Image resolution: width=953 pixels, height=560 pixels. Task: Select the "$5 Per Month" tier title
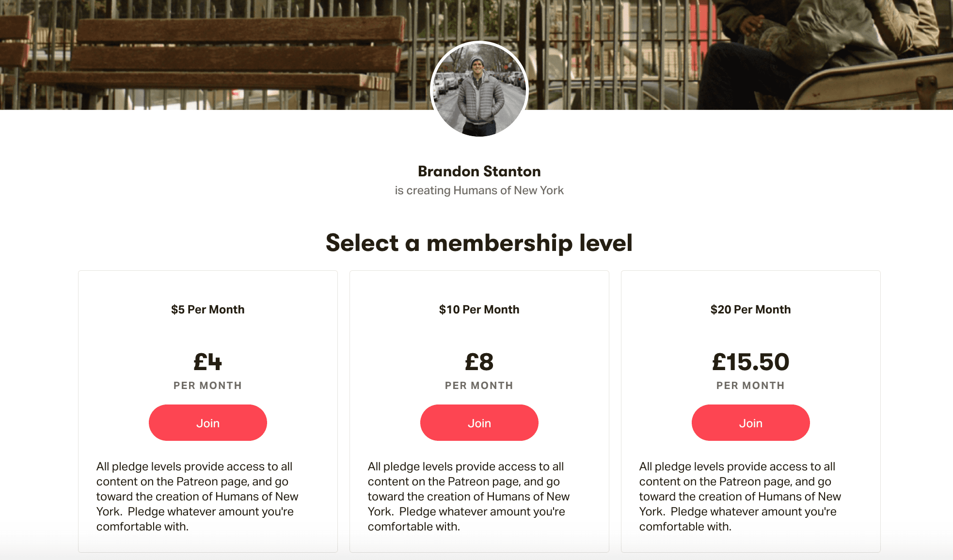207,310
